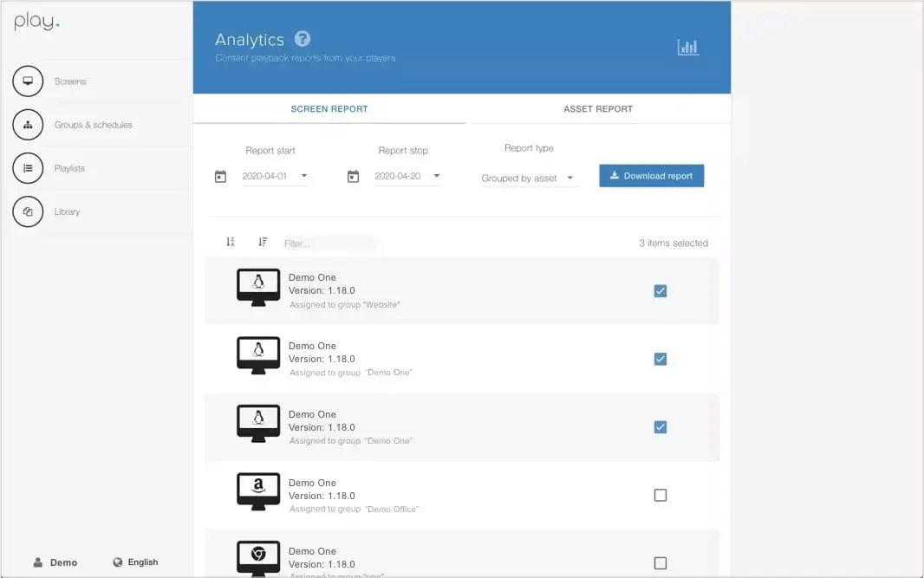Select the Screen Report tab
This screenshot has width=924, height=578.
point(329,109)
